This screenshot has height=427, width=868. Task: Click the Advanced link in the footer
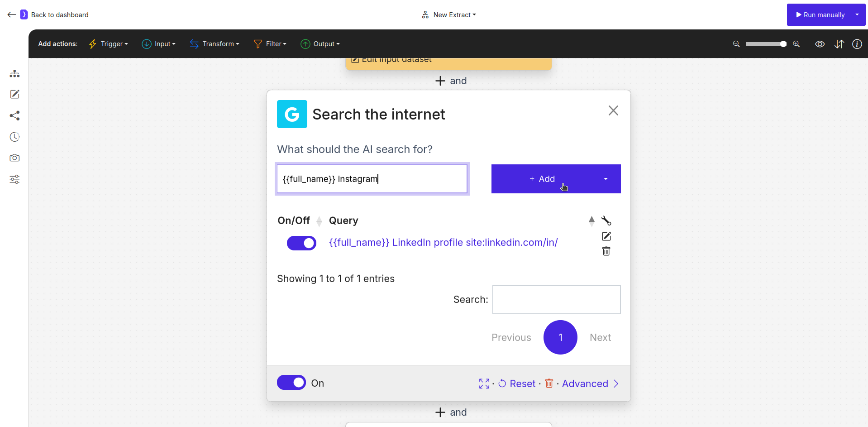point(585,384)
